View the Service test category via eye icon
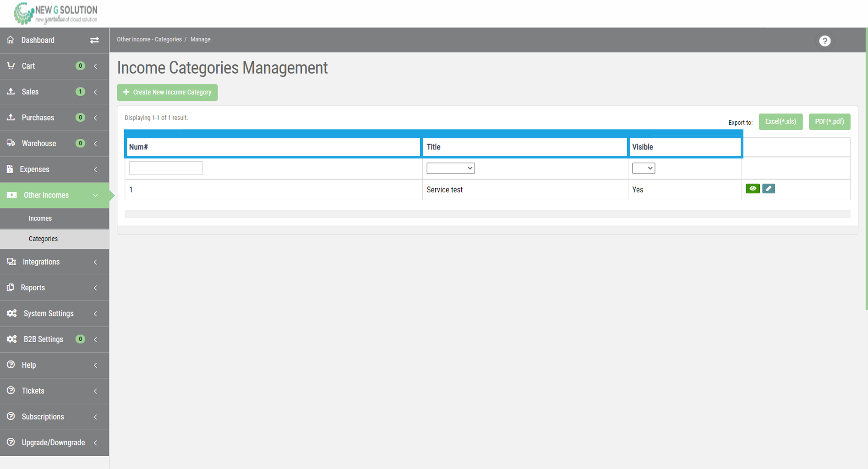Viewport: 868px width, 469px height. [x=753, y=188]
